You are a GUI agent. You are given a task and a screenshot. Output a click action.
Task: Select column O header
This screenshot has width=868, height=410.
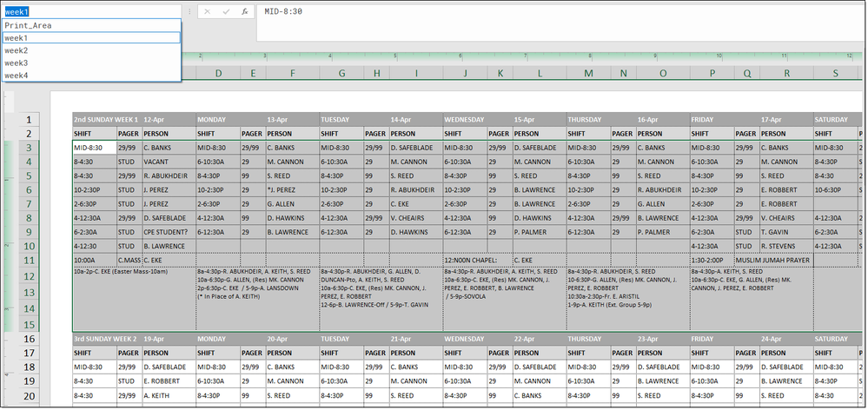click(663, 73)
